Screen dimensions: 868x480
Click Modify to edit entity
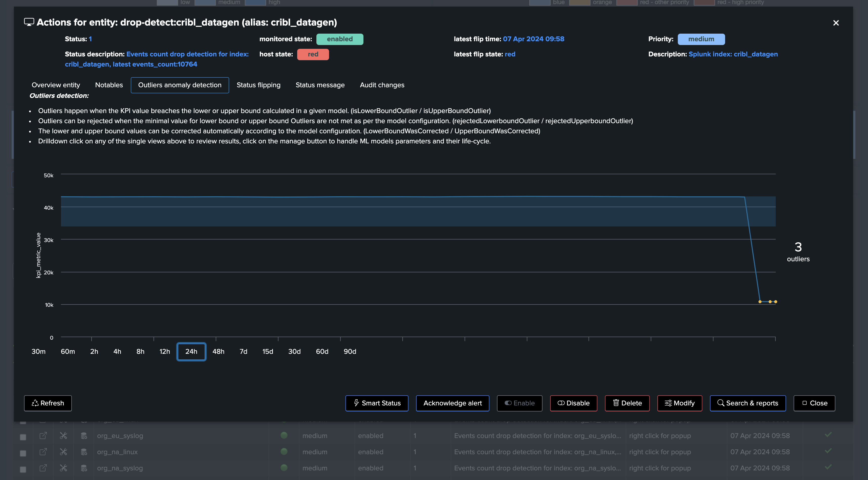(x=679, y=403)
